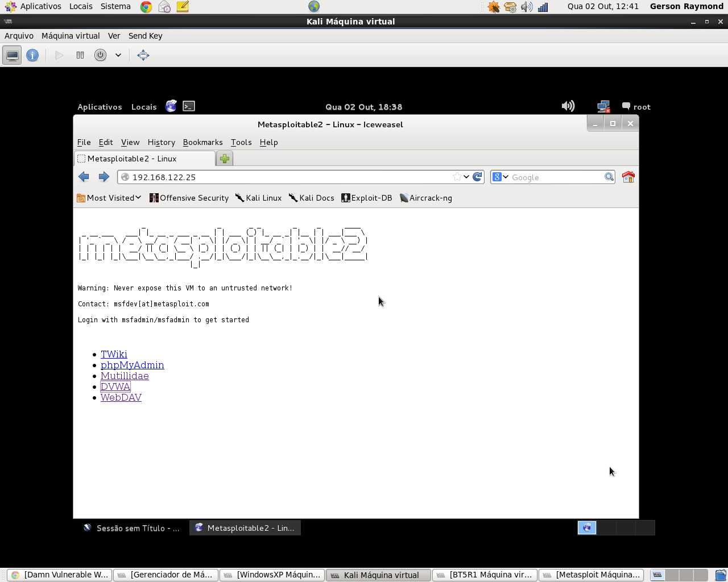Open the Iceweasel Bookmarks menu
This screenshot has height=582, width=728.
tap(202, 142)
